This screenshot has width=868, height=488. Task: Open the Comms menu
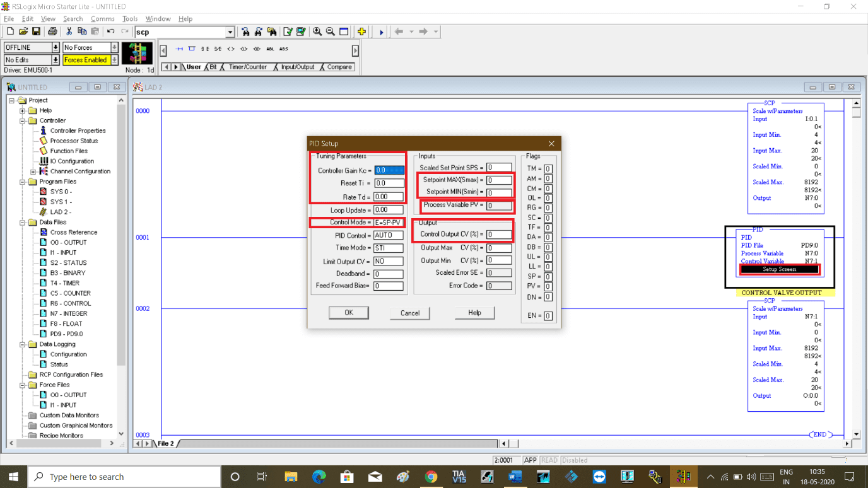pos(102,19)
